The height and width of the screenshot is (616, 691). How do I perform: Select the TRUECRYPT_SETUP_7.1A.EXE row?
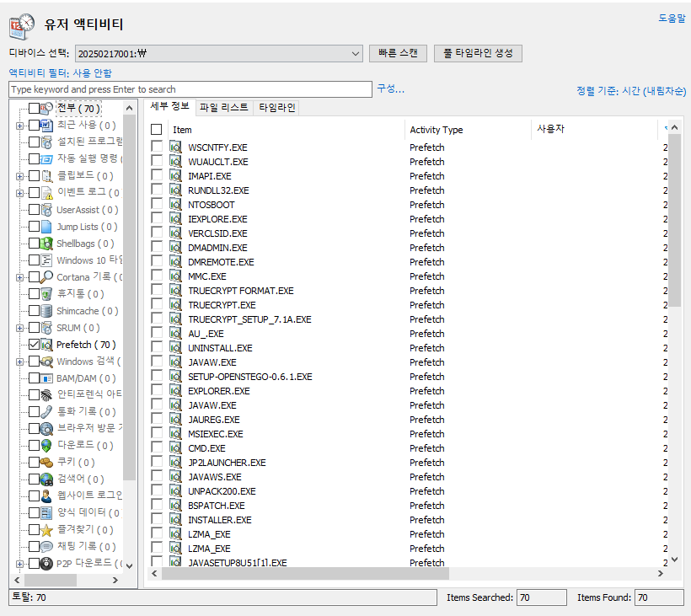(x=408, y=319)
